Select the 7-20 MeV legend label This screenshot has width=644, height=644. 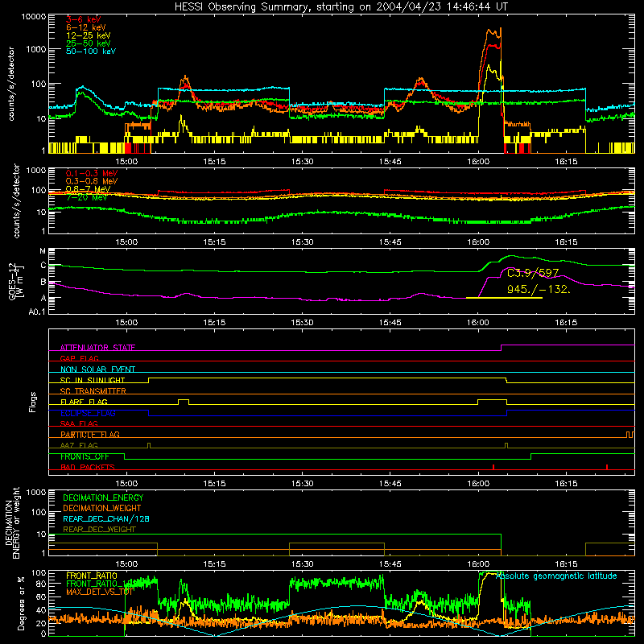coord(86,197)
